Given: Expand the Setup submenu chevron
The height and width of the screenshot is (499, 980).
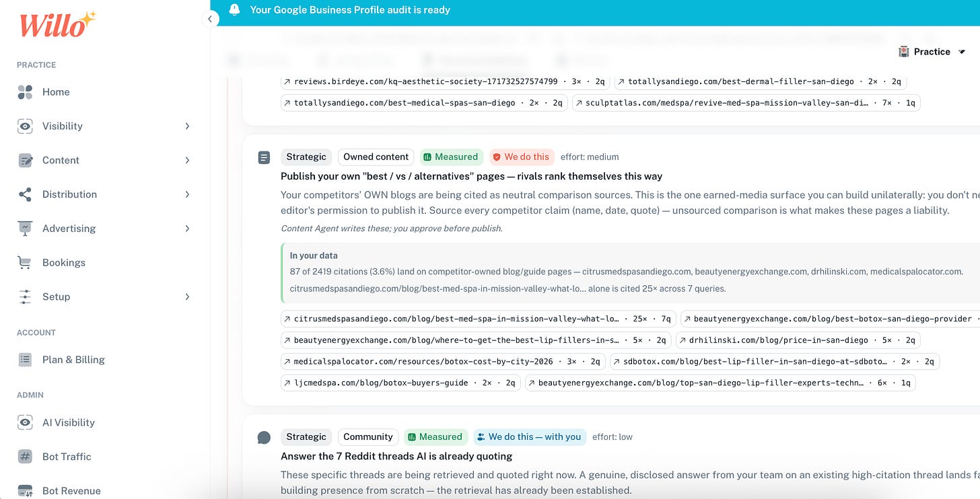Looking at the screenshot, I should coord(187,297).
